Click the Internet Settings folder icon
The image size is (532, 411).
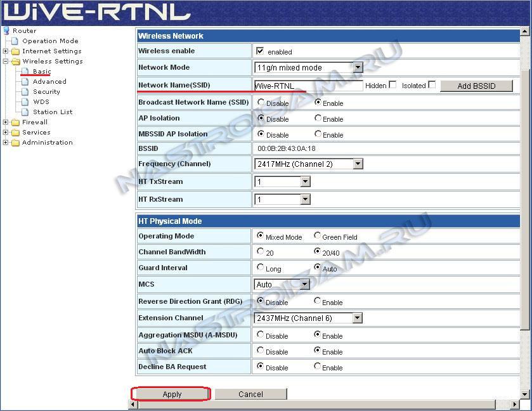[15, 51]
